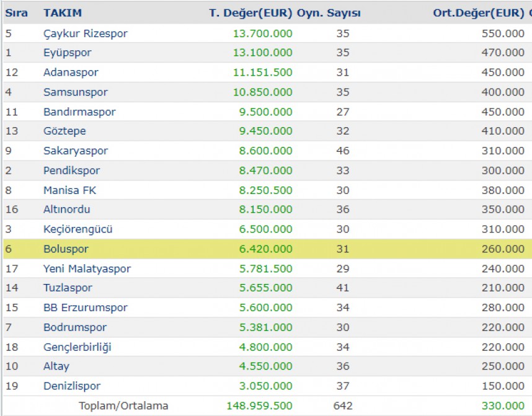This screenshot has width=532, height=416.
Task: Sort table by Sıra column header
Action: coord(16,13)
